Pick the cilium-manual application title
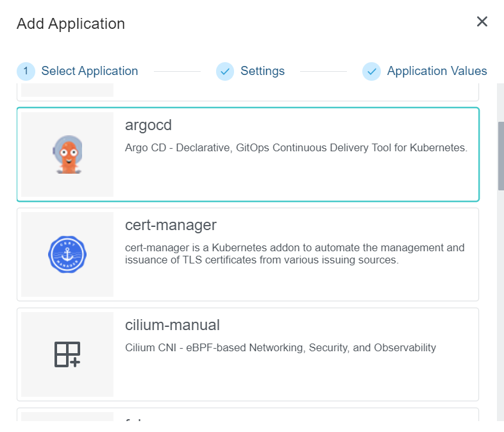This screenshot has width=504, height=432. (172, 325)
